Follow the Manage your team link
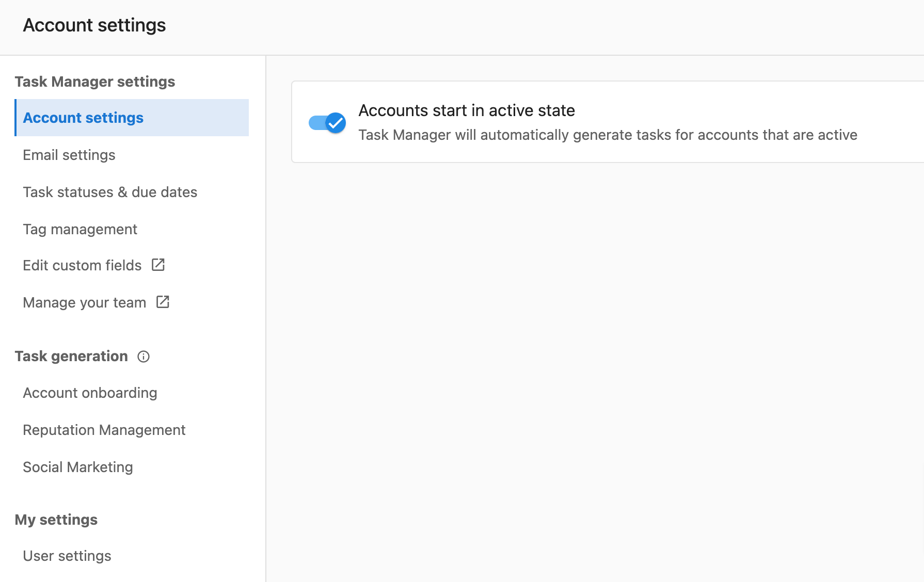Screen dimensions: 924x582 [x=85, y=302]
